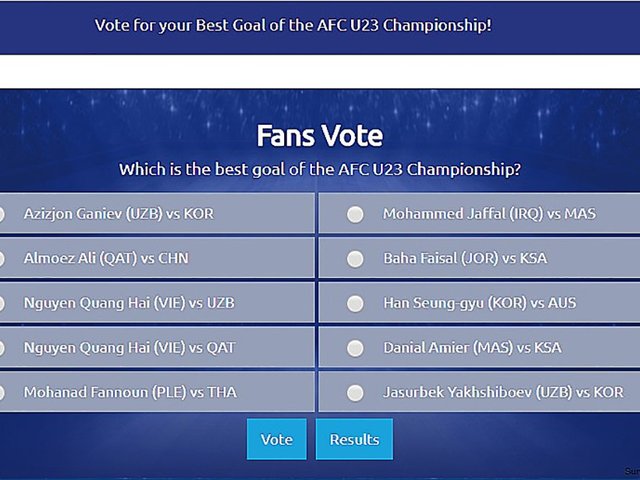Select radio button for Azizjon Ganiev (UZB) vs KOR

pyautogui.click(x=1, y=214)
